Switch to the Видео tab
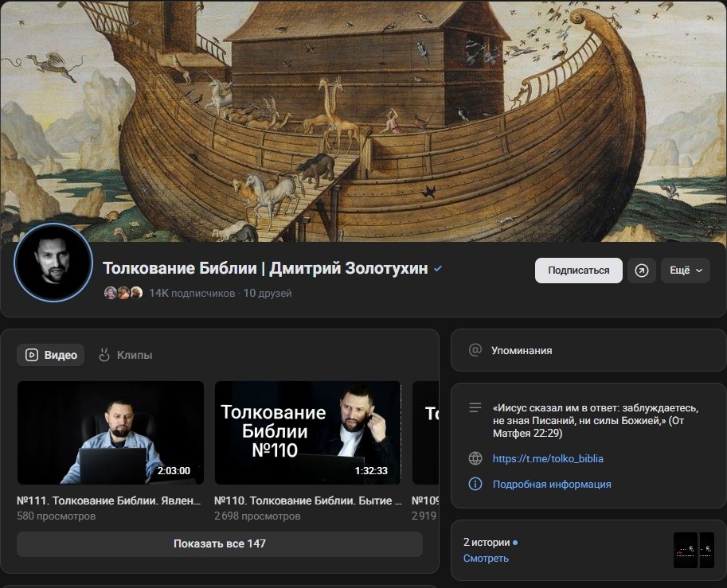The height and width of the screenshot is (588, 727). (x=50, y=355)
